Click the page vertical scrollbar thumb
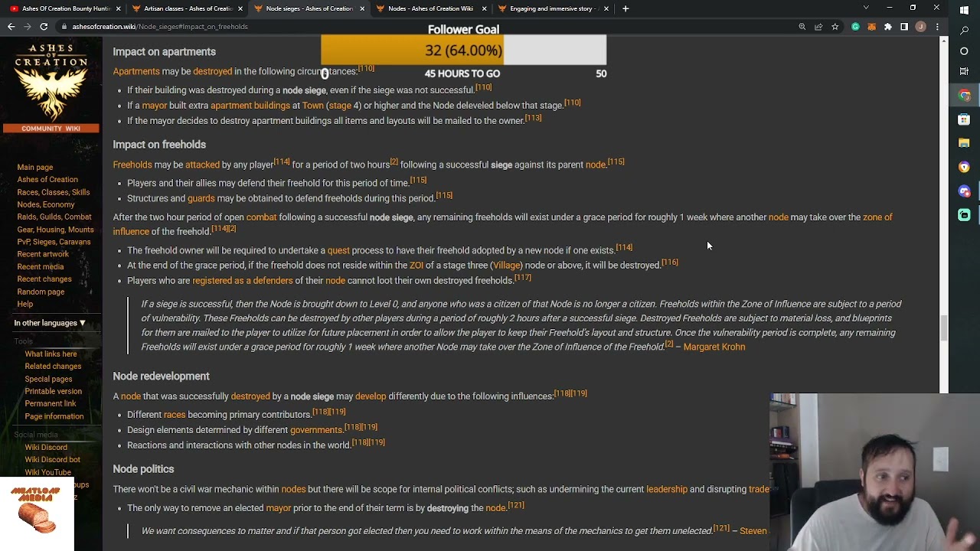 [x=944, y=328]
